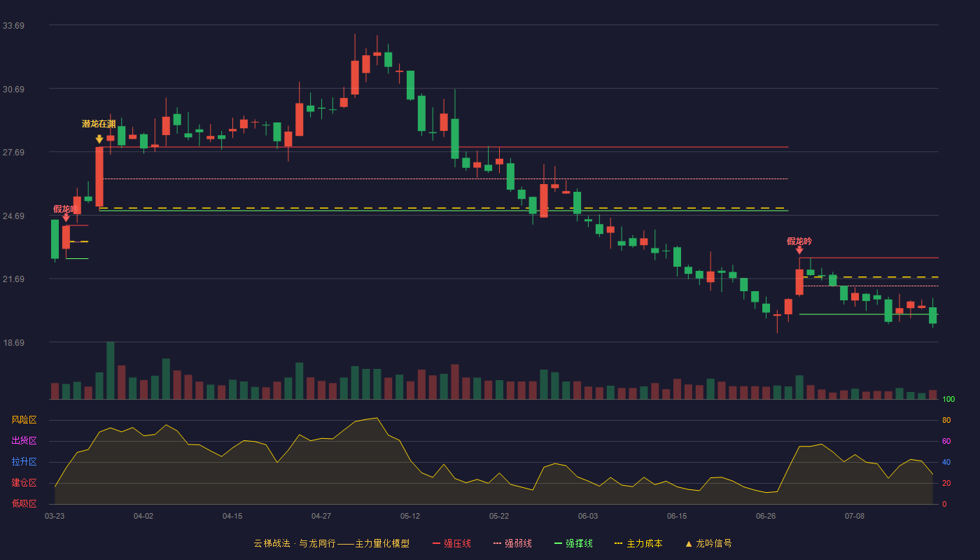Image resolution: width=980 pixels, height=560 pixels.
Task: Click the 03-23 date label
Action: coord(55,516)
